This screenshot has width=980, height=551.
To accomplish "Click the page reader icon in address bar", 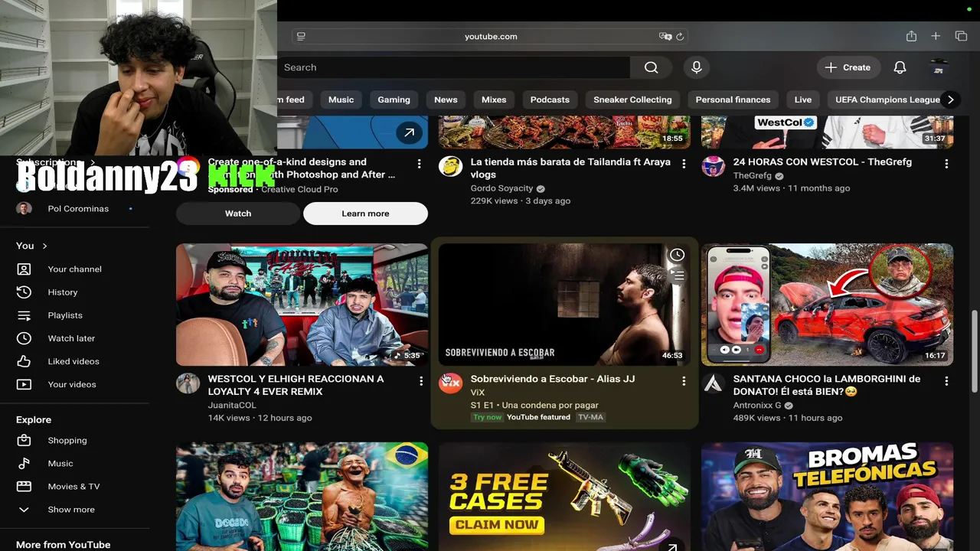I will [301, 36].
